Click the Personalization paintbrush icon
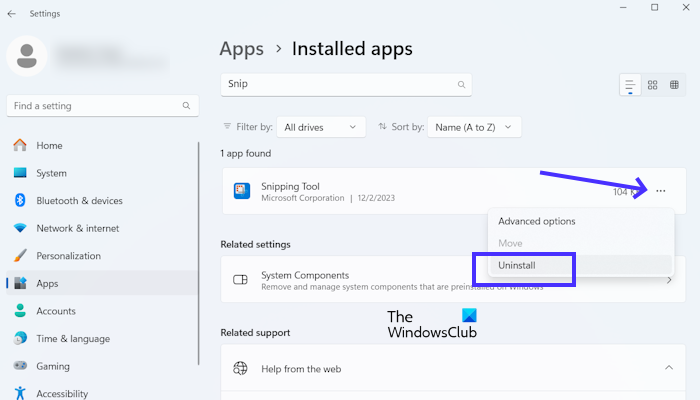The height and width of the screenshot is (400, 700). 20,256
